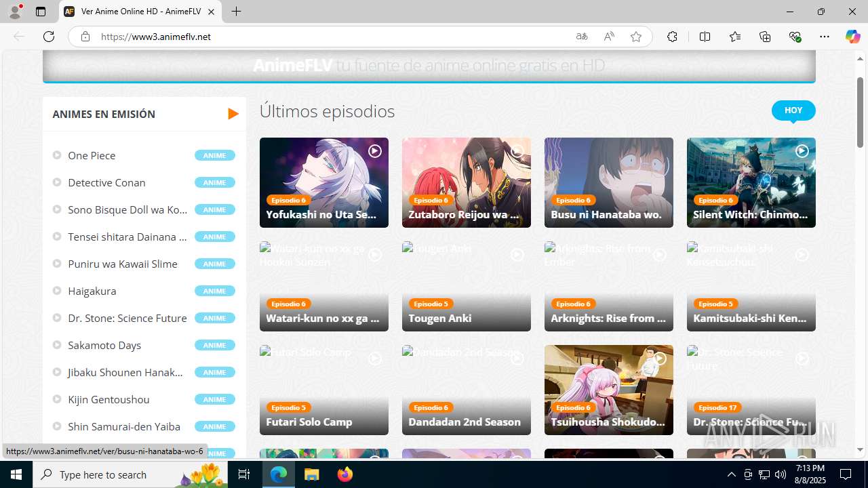Screen dimensions: 868x488
Task: Open the Copilot icon
Action: [852, 37]
